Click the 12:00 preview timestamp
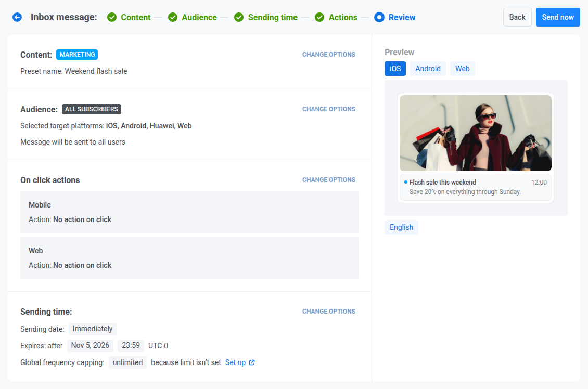This screenshot has width=588, height=389. [539, 183]
